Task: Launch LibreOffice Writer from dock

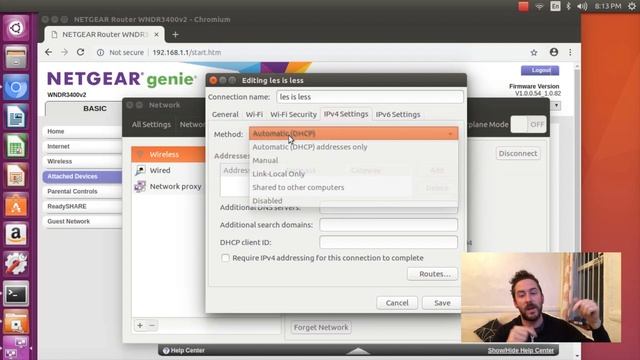Action: (x=16, y=117)
